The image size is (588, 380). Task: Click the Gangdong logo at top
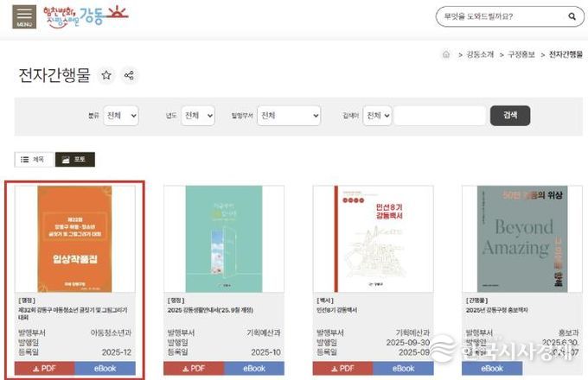pyautogui.click(x=83, y=15)
